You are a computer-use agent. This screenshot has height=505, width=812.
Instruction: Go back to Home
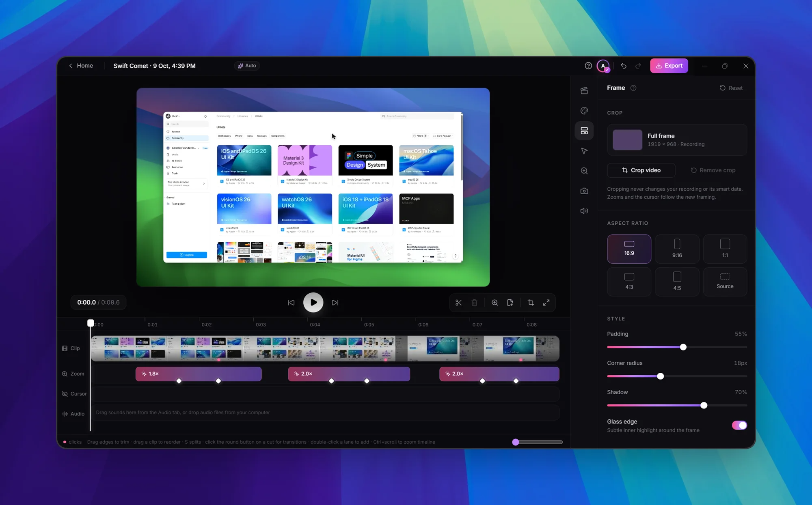click(x=81, y=66)
